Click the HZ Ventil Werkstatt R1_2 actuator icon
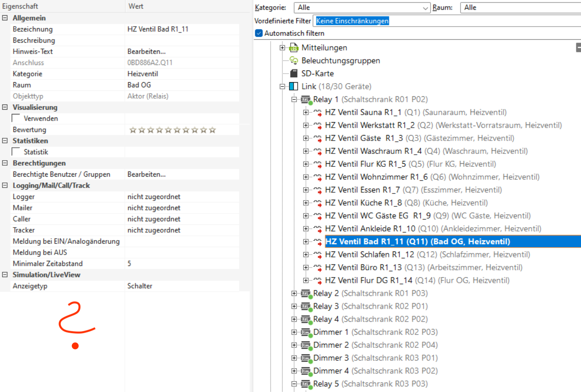Image resolution: width=581 pixels, height=392 pixels. pyautogui.click(x=318, y=126)
